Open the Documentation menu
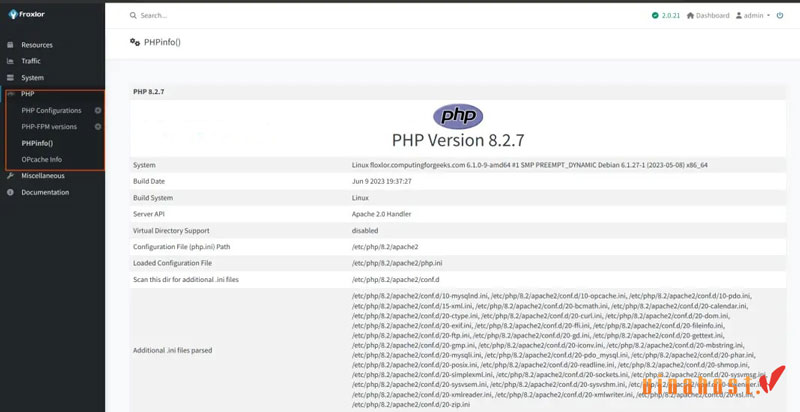The image size is (800, 412). tap(45, 192)
